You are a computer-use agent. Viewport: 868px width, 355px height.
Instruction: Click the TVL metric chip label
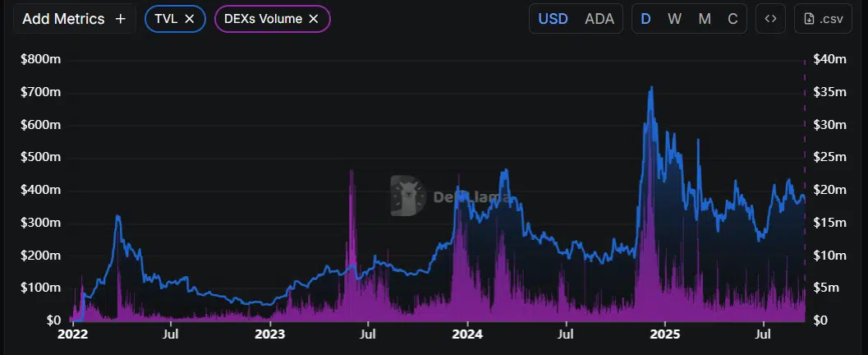pos(166,19)
